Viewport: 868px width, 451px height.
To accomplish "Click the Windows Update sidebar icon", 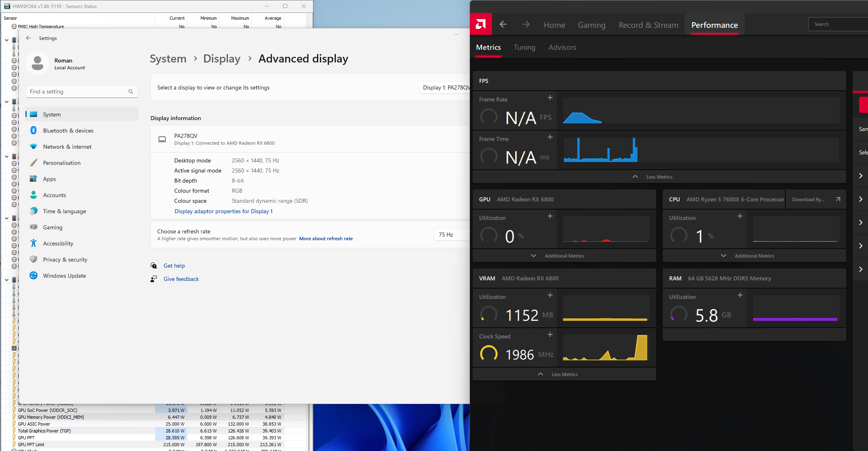I will (x=34, y=276).
